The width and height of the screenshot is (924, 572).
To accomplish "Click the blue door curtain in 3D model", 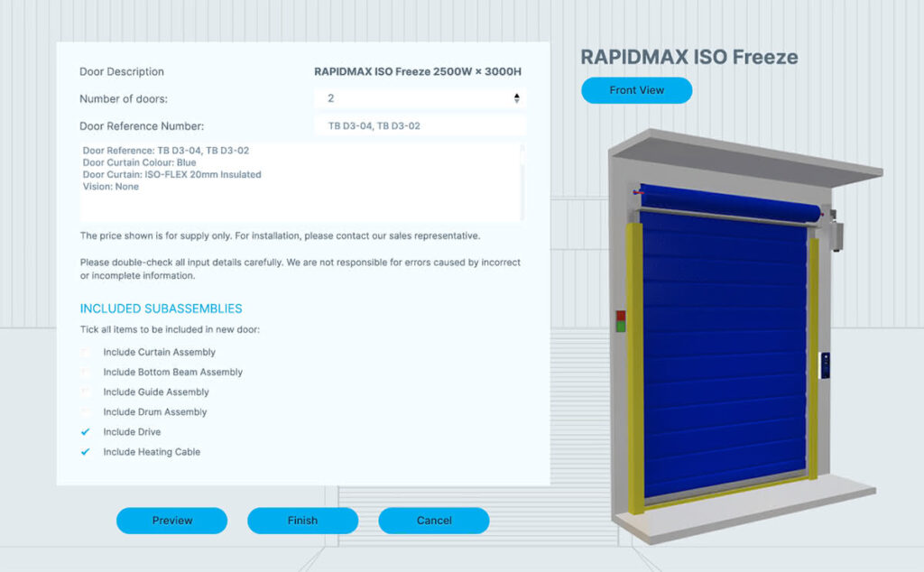I will (x=725, y=354).
